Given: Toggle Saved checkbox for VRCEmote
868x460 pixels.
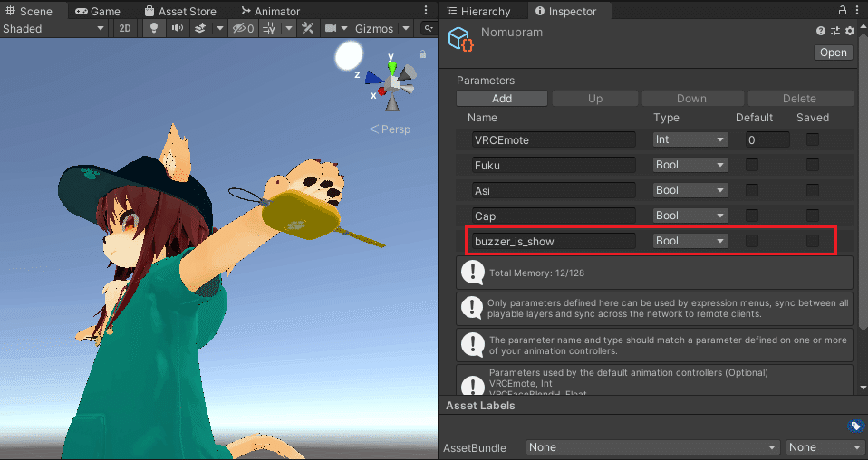Looking at the screenshot, I should tap(812, 139).
